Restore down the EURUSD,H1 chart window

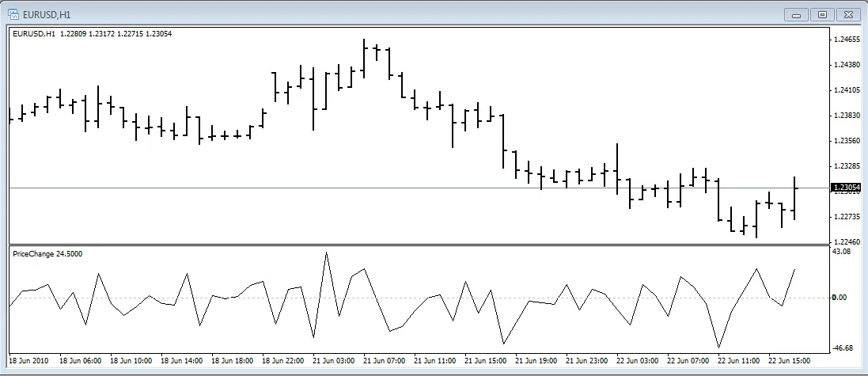coord(823,14)
